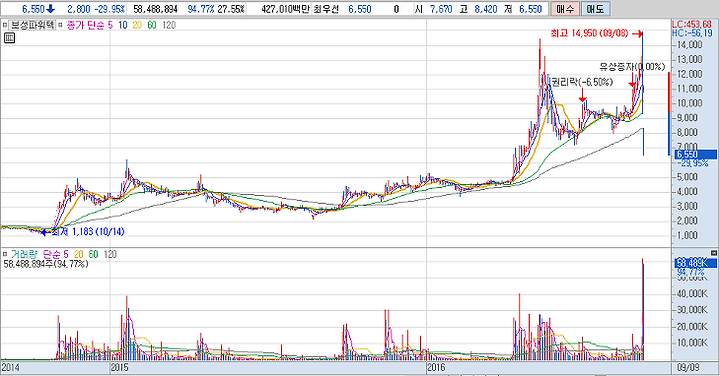Click the 58,489K volume tag on axis

[695, 264]
